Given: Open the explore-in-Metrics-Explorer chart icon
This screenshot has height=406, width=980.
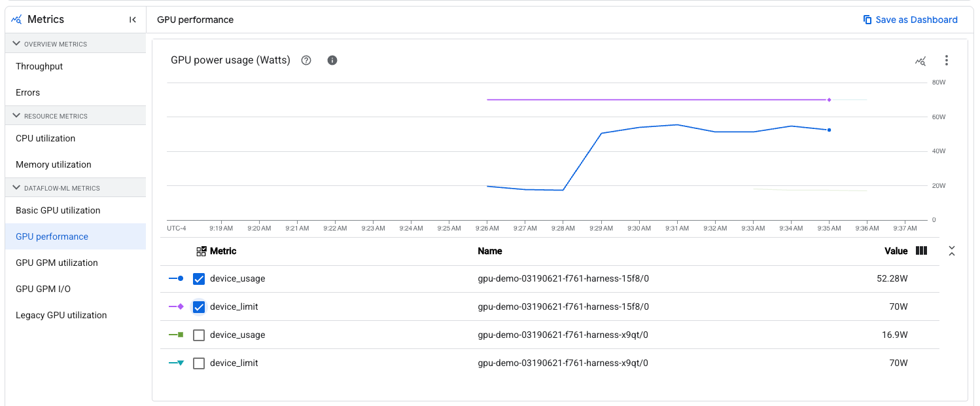Looking at the screenshot, I should 920,60.
